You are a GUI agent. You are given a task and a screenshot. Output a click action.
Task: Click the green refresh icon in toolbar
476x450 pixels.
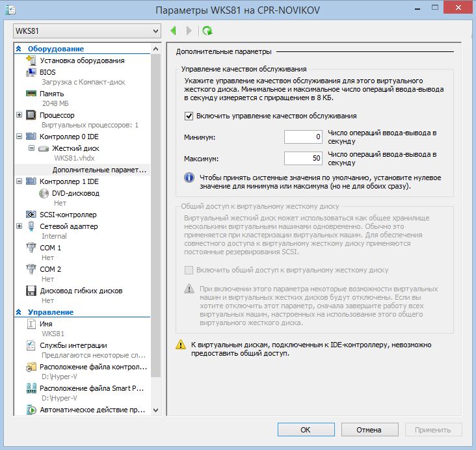pos(207,31)
